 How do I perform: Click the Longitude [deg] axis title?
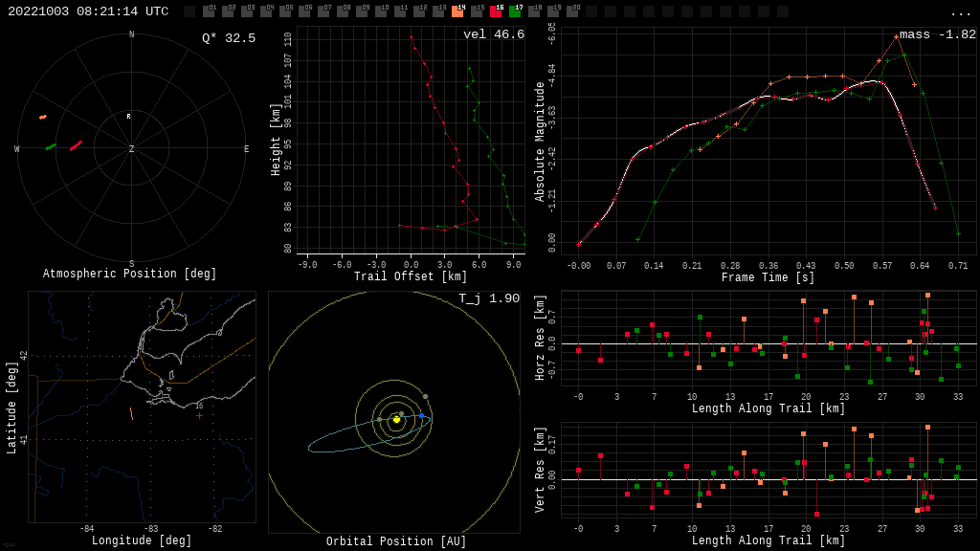point(142,540)
